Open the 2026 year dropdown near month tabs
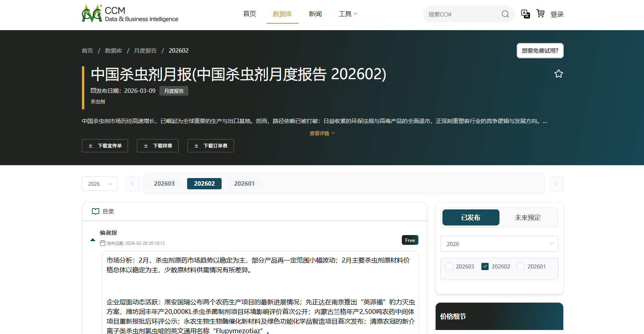 click(100, 184)
